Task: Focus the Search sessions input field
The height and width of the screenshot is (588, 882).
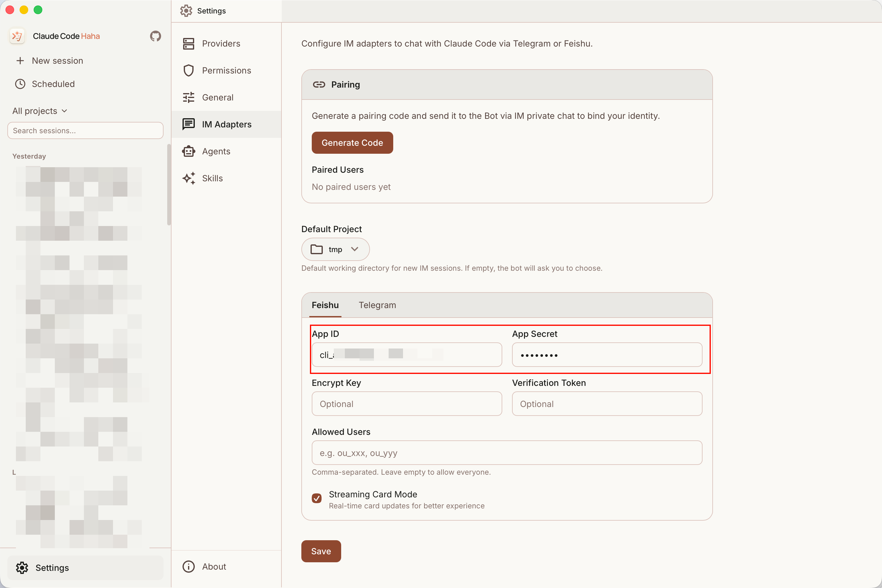Action: (x=85, y=130)
